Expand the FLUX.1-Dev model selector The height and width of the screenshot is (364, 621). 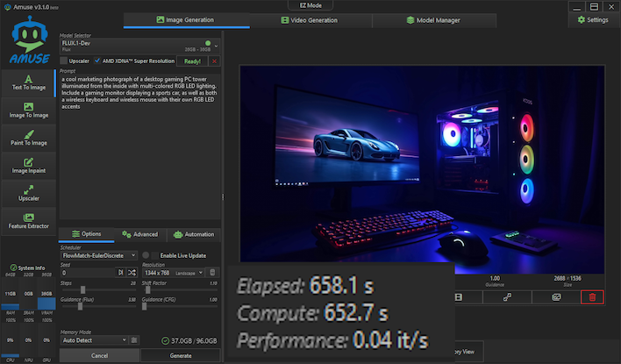(139, 46)
